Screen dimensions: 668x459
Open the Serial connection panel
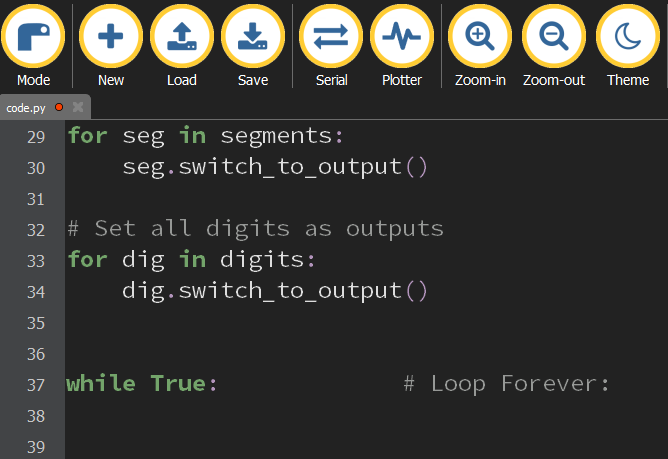pyautogui.click(x=331, y=36)
